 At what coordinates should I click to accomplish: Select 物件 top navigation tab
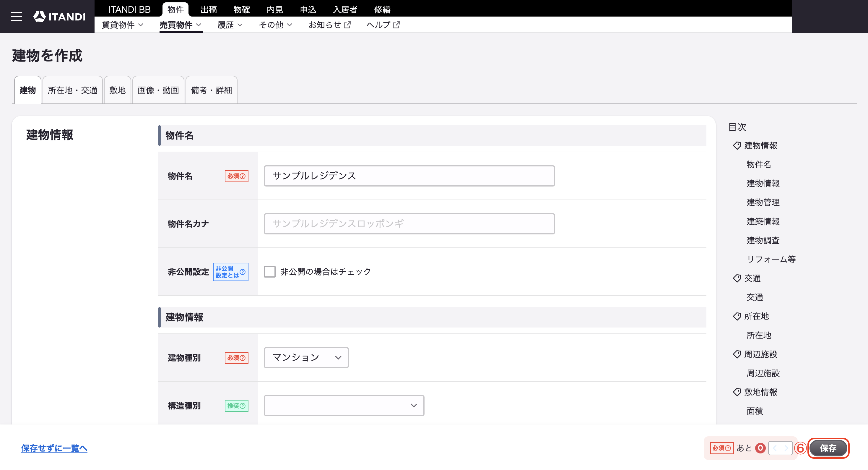click(x=175, y=9)
